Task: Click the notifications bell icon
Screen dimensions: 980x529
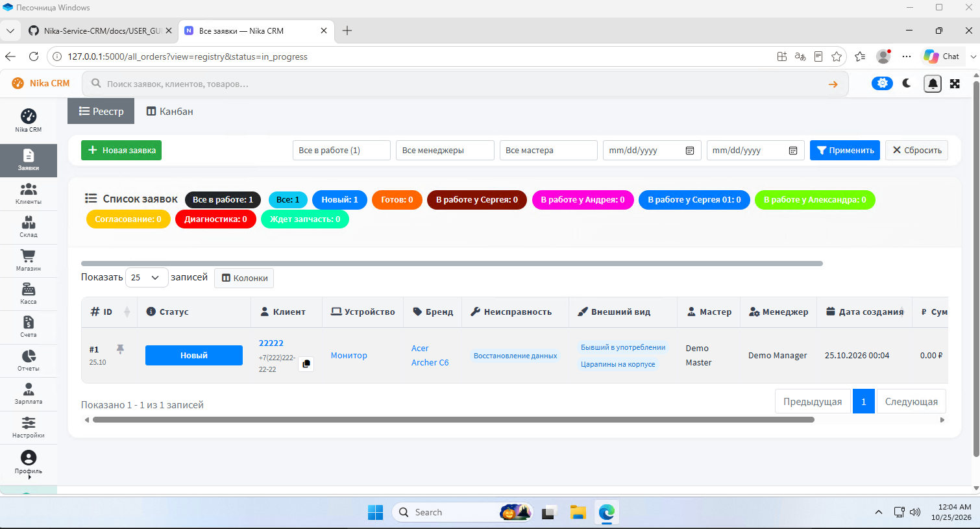Action: [x=933, y=84]
